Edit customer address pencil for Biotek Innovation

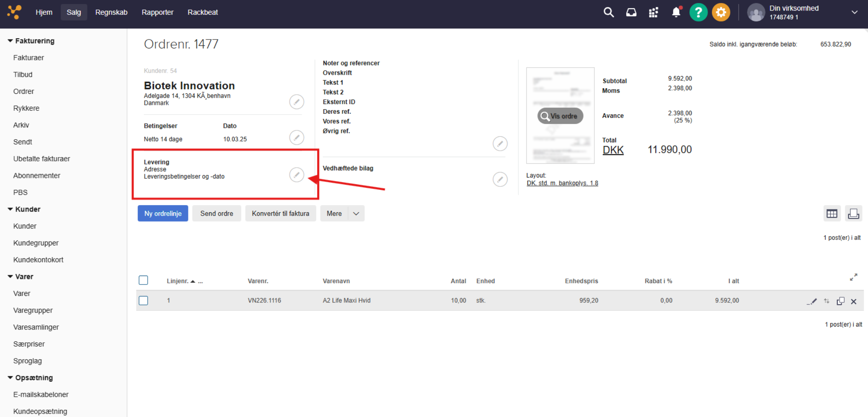pos(297,102)
